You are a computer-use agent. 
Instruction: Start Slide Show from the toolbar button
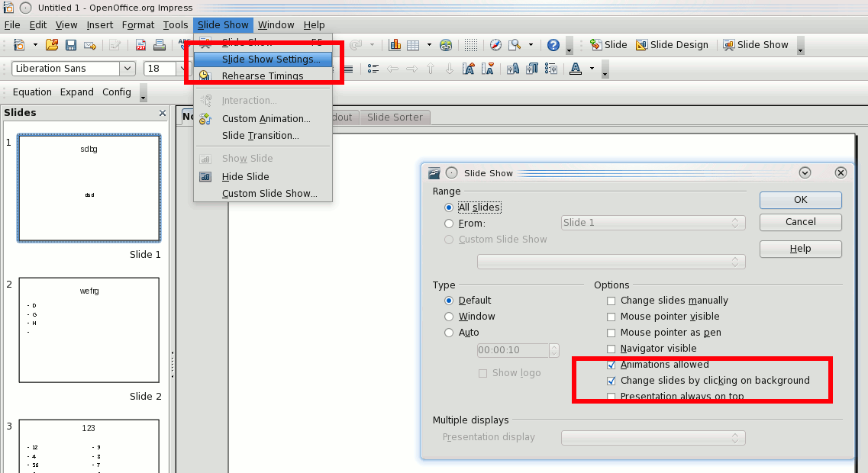pos(756,45)
